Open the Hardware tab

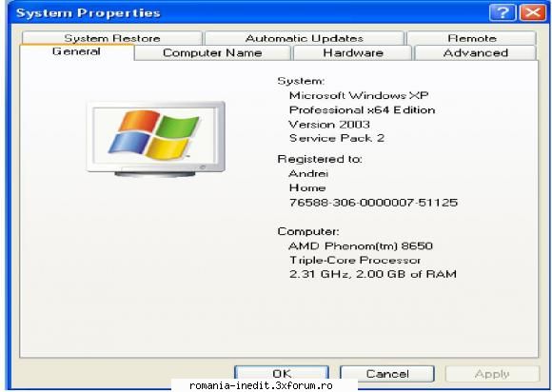coord(353,52)
